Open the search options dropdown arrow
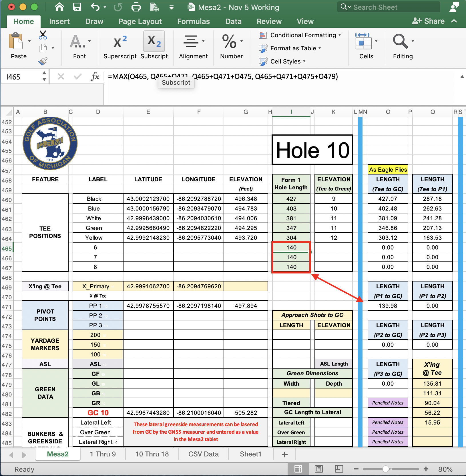The width and height of the screenshot is (466, 476). [x=349, y=7]
